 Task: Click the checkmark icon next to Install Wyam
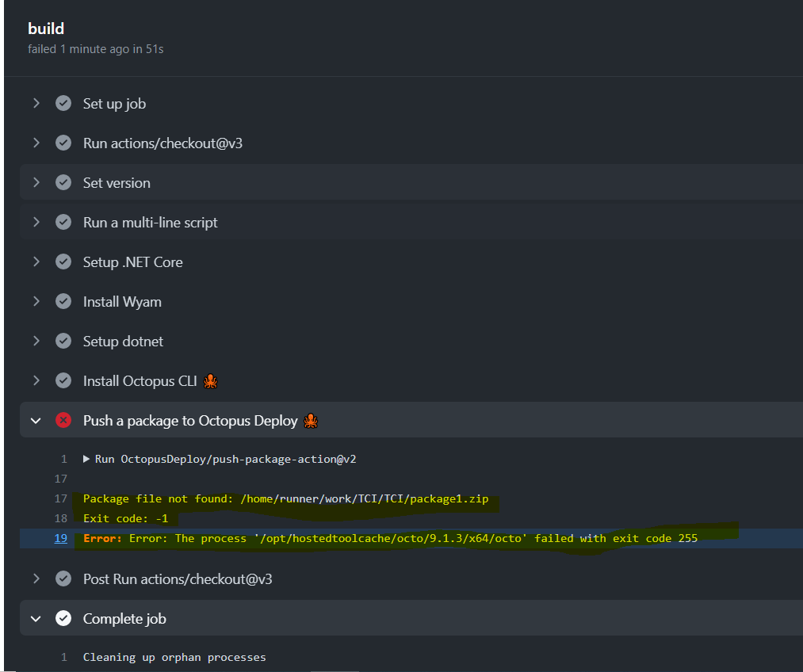point(63,301)
